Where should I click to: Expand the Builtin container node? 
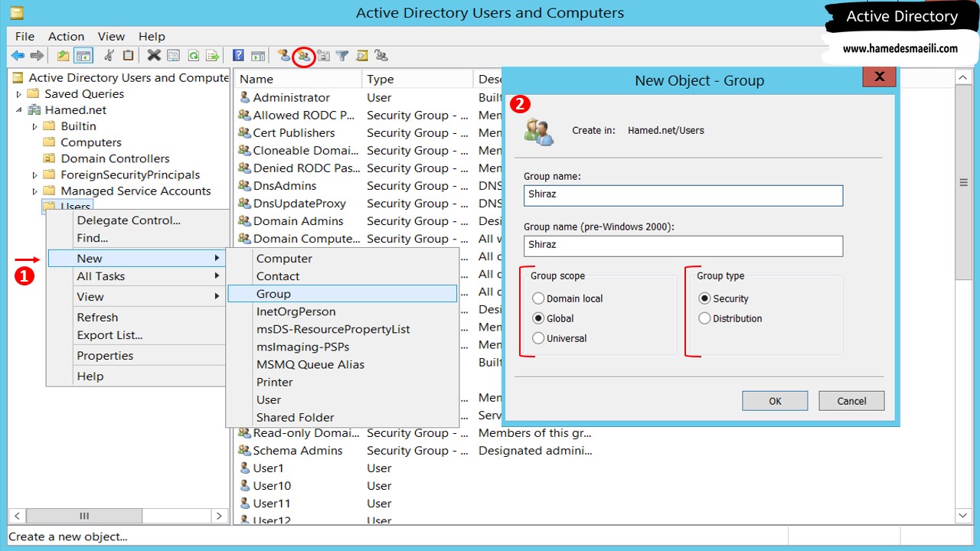pos(35,126)
